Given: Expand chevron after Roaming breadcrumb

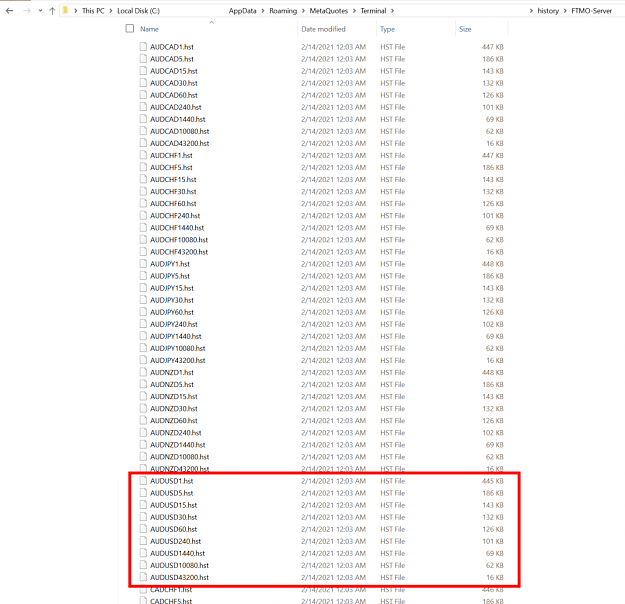Looking at the screenshot, I should coord(303,11).
